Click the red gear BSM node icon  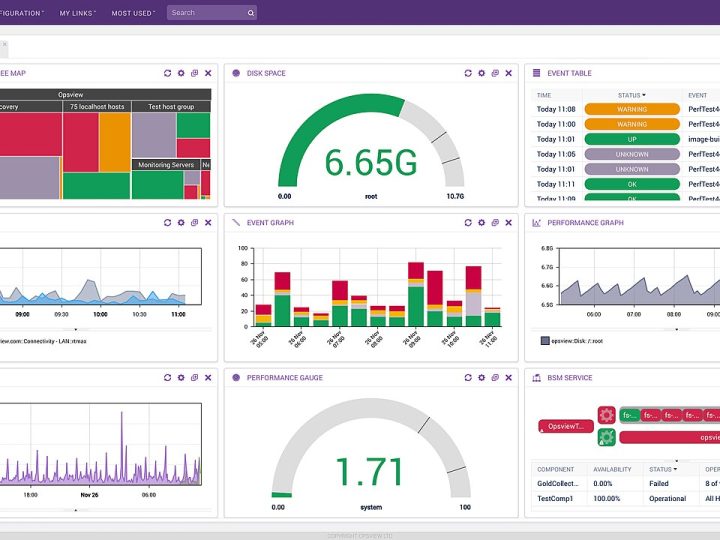[607, 415]
